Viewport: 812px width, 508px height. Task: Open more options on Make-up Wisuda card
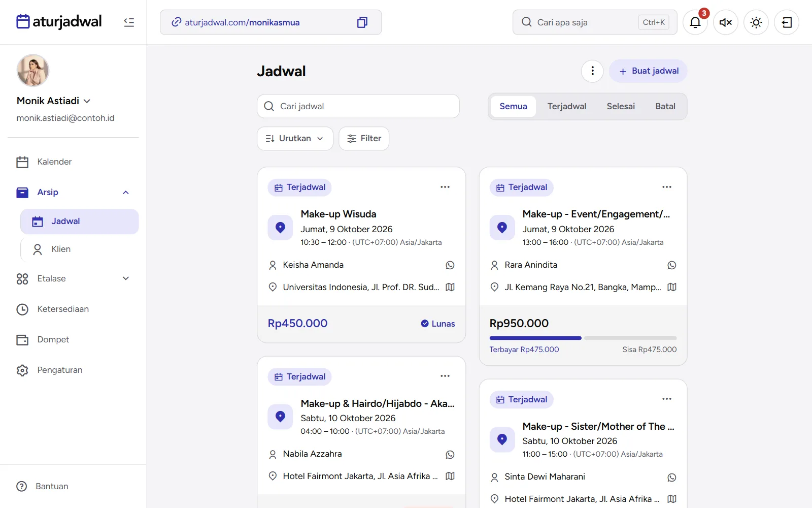point(445,187)
